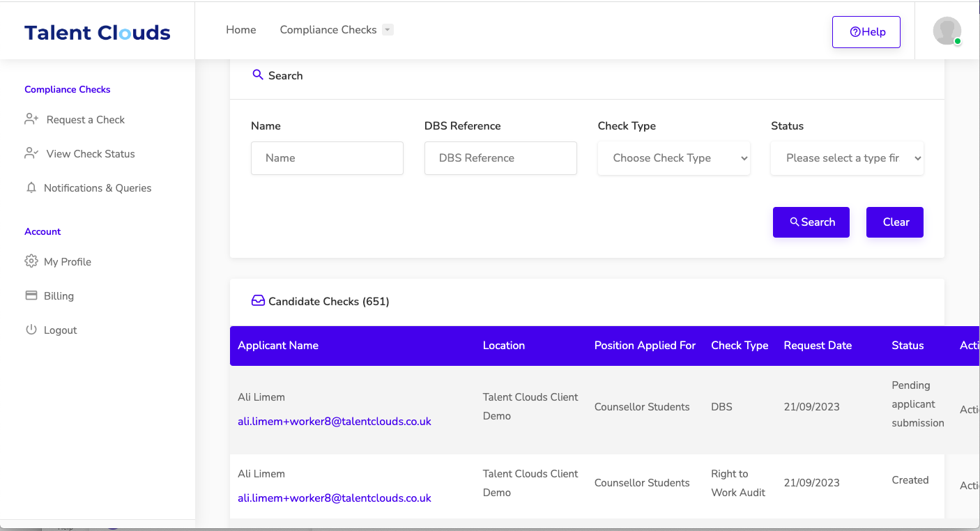Click the View Check Status person-check icon
This screenshot has width=980, height=531.
31,153
